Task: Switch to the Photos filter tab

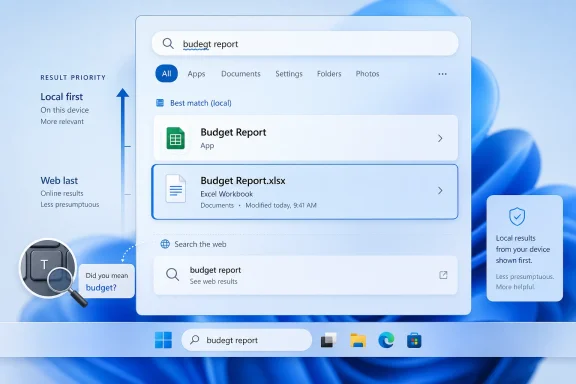Action: pyautogui.click(x=367, y=74)
